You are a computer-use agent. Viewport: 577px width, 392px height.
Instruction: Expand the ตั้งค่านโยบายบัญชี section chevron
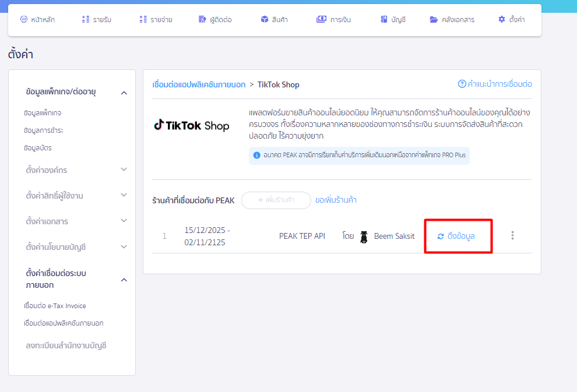(124, 247)
